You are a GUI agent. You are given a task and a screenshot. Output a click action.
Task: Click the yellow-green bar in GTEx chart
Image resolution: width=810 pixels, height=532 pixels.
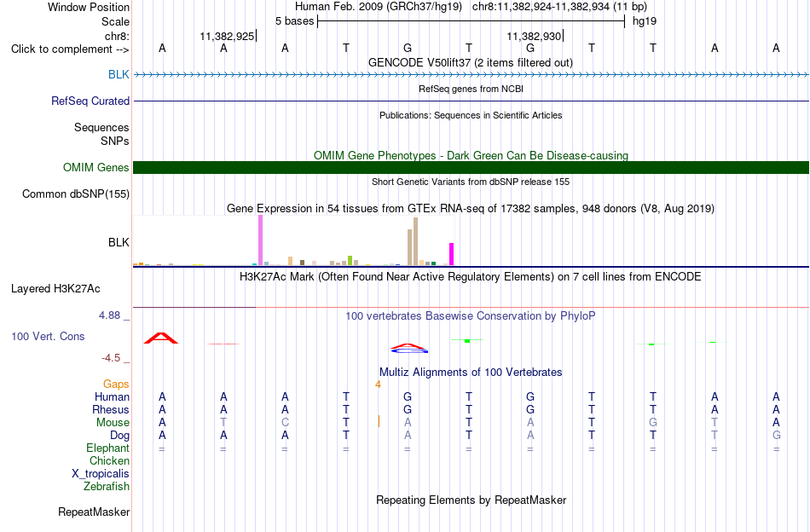tap(350, 260)
